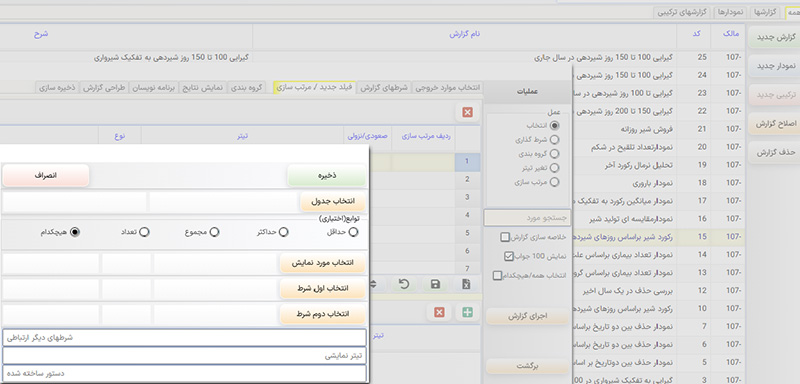The width and height of the screenshot is (800, 384).
Task: Select the شرط گذاری radio option
Action: coord(555,139)
